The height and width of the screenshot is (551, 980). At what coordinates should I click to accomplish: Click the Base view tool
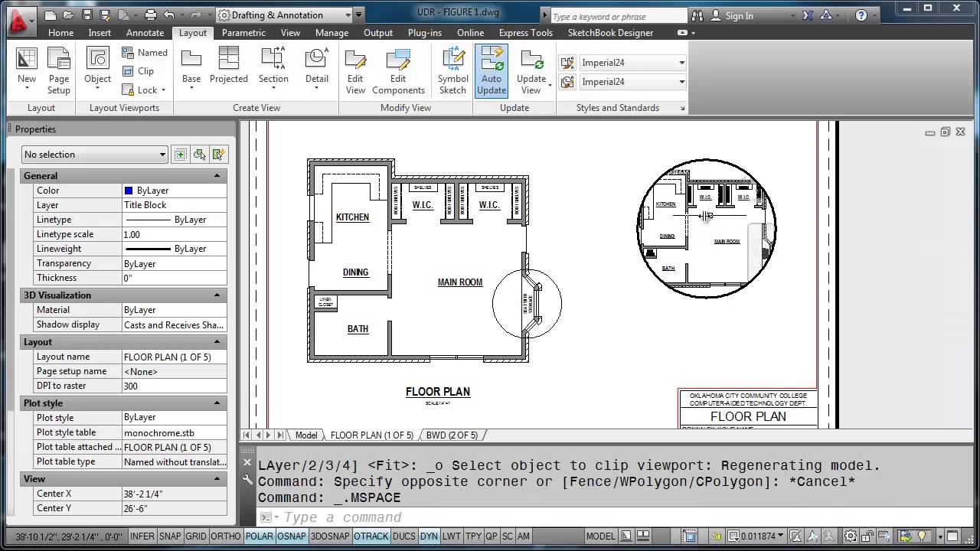click(191, 71)
